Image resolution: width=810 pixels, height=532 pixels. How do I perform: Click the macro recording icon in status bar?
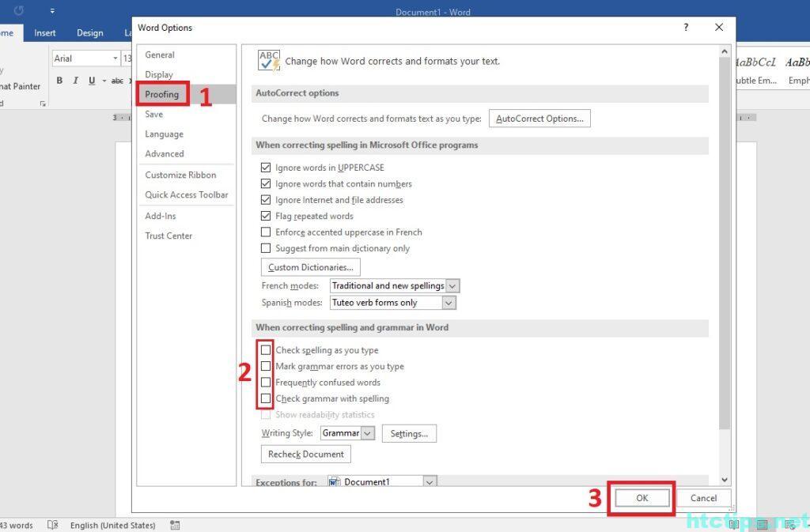[175, 525]
